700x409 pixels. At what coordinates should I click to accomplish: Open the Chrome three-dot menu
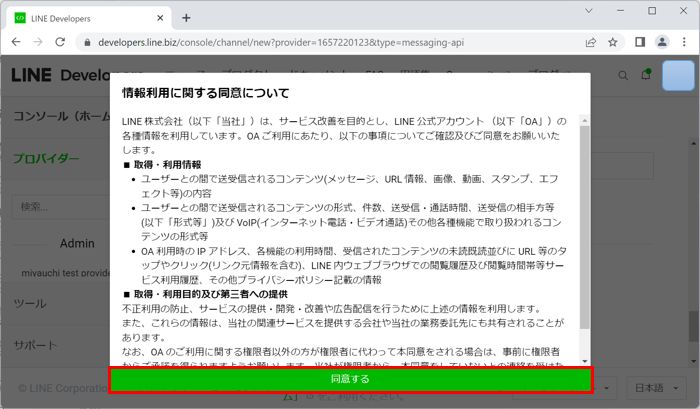684,42
